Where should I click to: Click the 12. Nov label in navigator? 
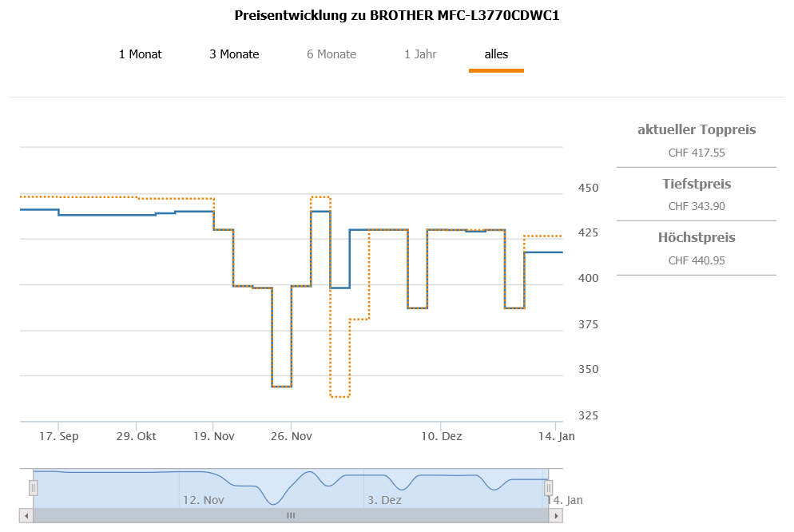coord(203,500)
